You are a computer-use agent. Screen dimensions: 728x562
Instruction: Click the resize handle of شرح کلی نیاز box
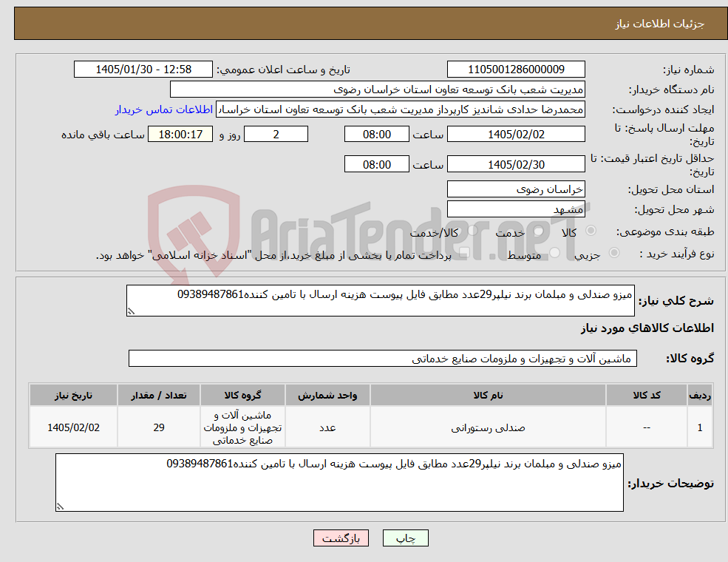(131, 311)
